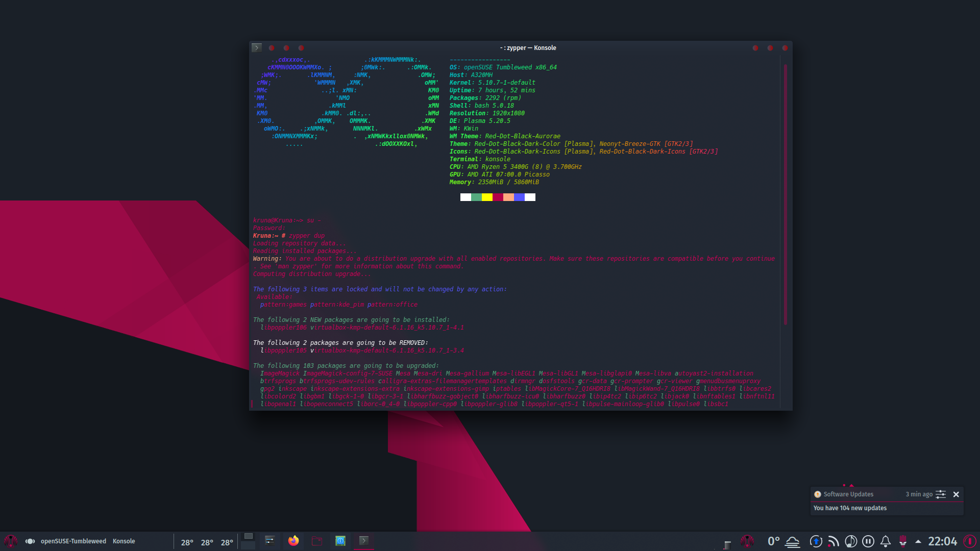Open the 22:04 clock calendar

click(942, 541)
